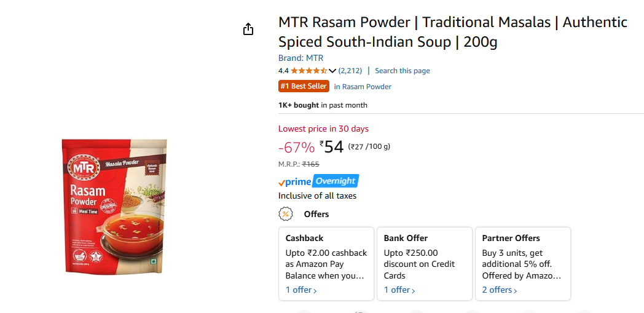644x313 pixels.
Task: Click the product title heading
Action: [x=453, y=32]
